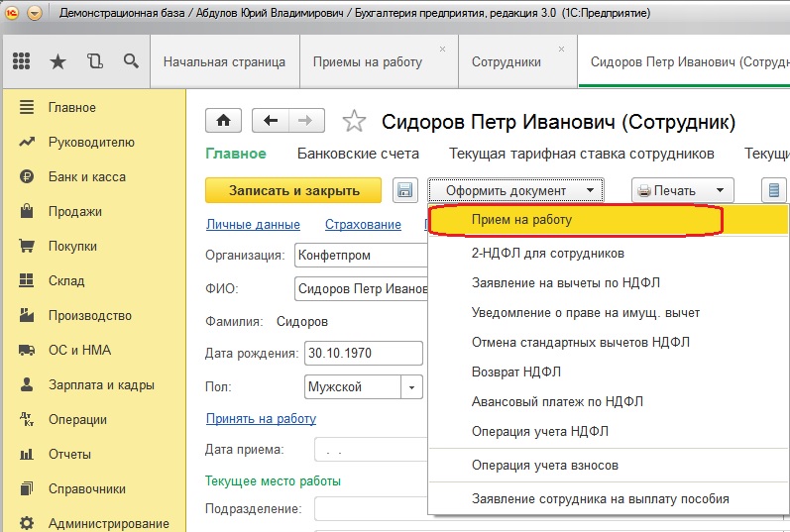
Task: Click the 1C application logo icon
Action: tap(11, 13)
